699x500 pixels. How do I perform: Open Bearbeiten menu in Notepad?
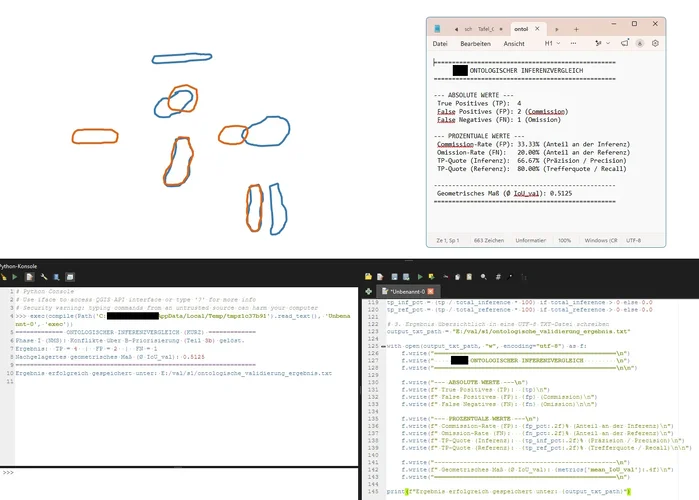point(475,44)
